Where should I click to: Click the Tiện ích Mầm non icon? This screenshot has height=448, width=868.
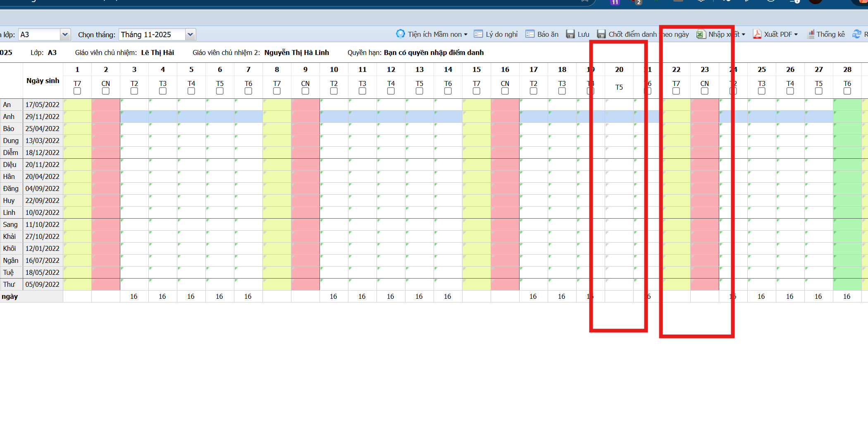pos(400,34)
